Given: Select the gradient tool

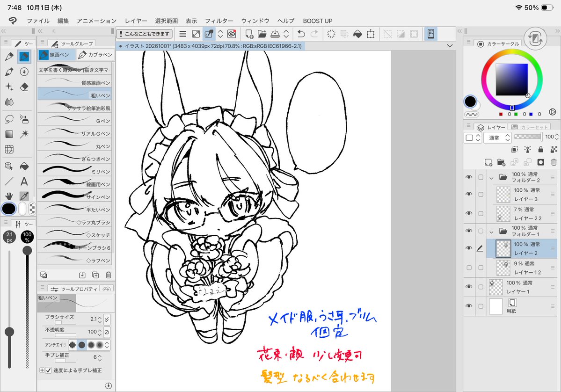Looking at the screenshot, I should pos(9,134).
